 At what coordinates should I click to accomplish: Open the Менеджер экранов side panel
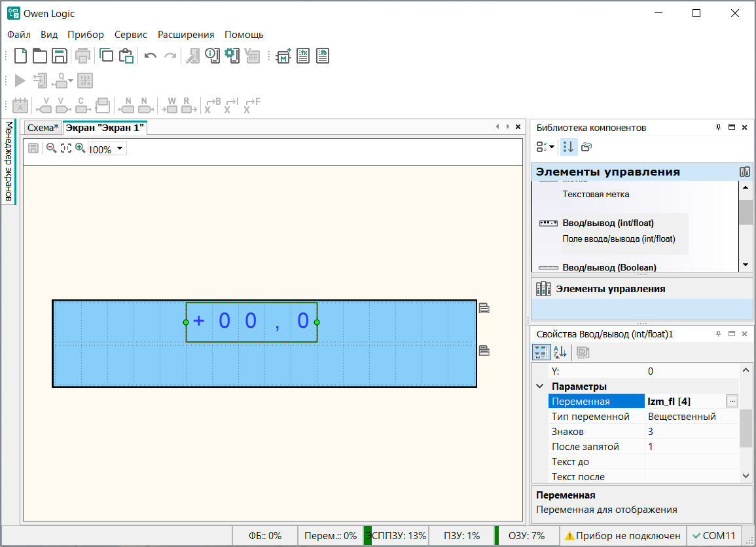[9, 161]
